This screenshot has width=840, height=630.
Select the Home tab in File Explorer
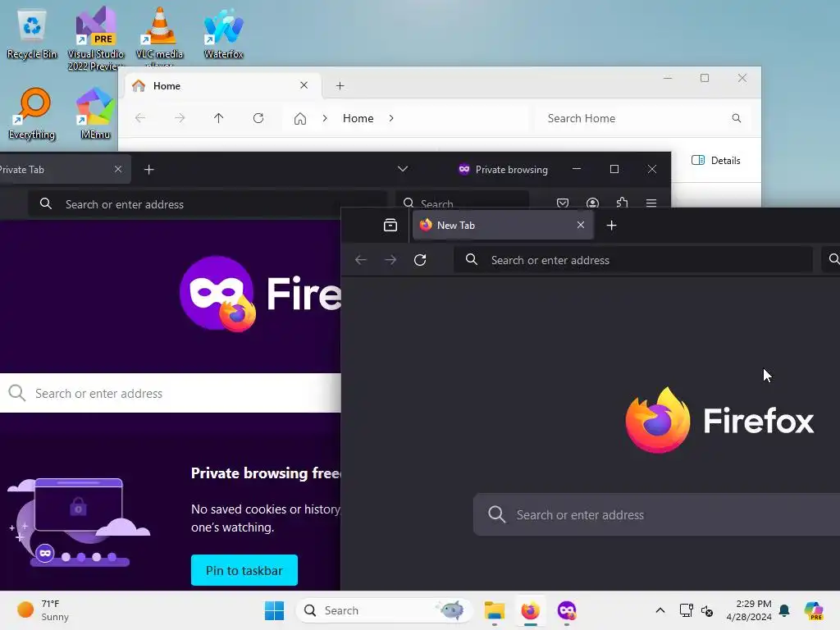(223, 85)
